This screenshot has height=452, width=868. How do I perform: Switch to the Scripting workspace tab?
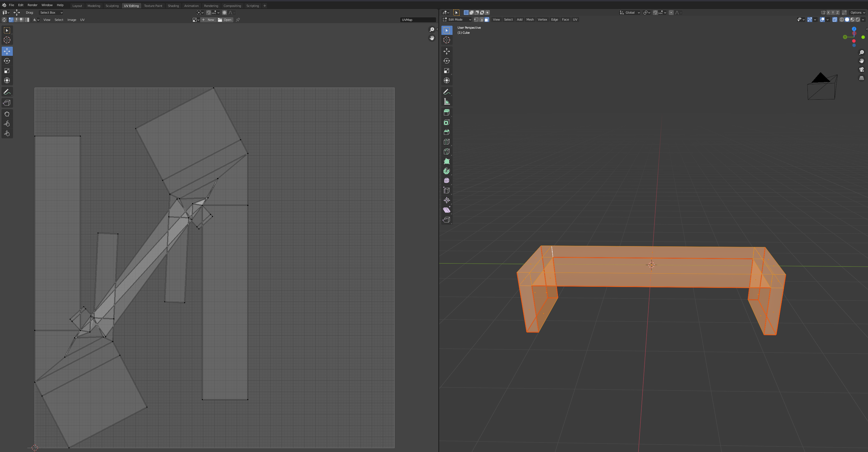(252, 6)
